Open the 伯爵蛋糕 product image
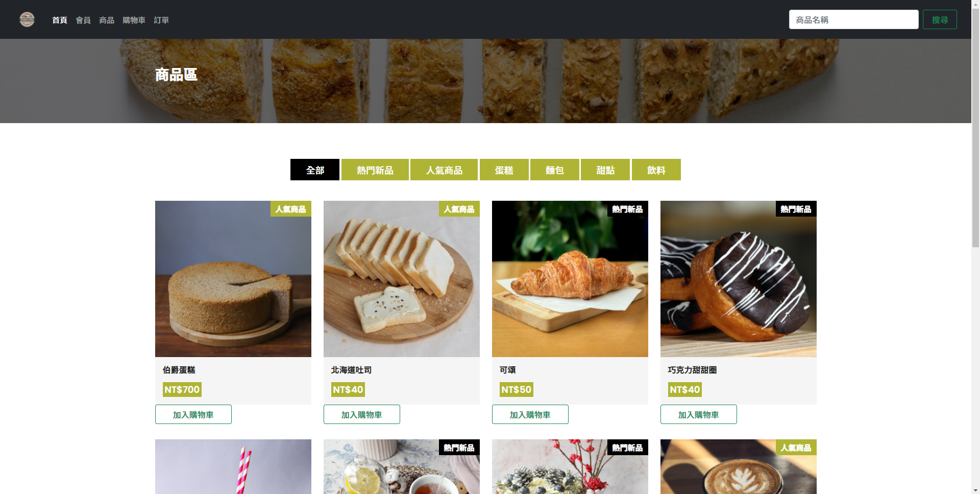The image size is (980, 494). pos(233,279)
